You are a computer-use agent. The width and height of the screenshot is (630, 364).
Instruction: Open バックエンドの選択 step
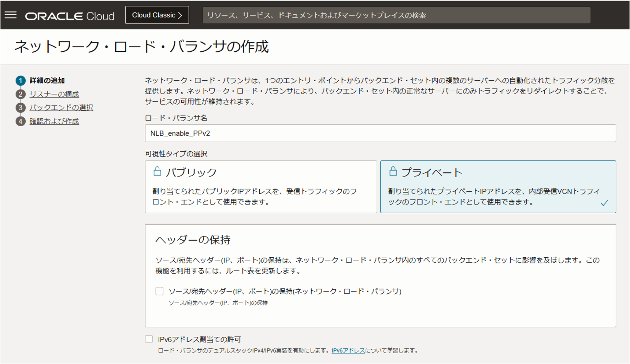[61, 108]
